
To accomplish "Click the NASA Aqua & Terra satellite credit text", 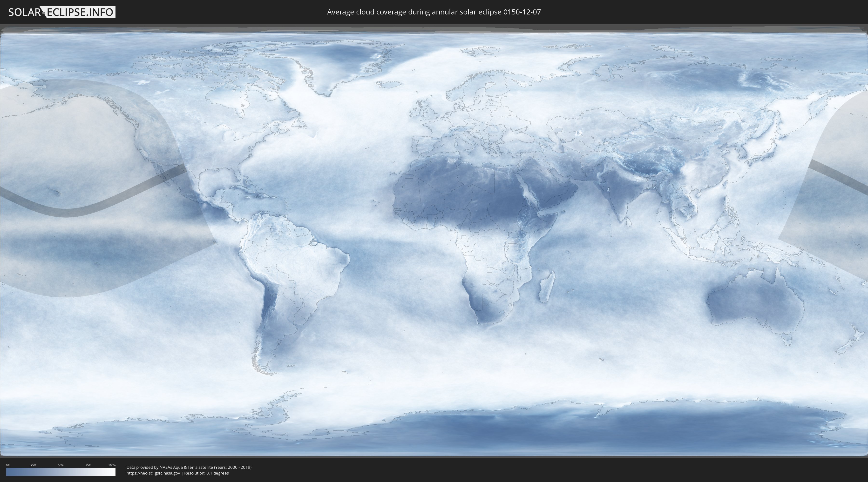I will pos(189,467).
